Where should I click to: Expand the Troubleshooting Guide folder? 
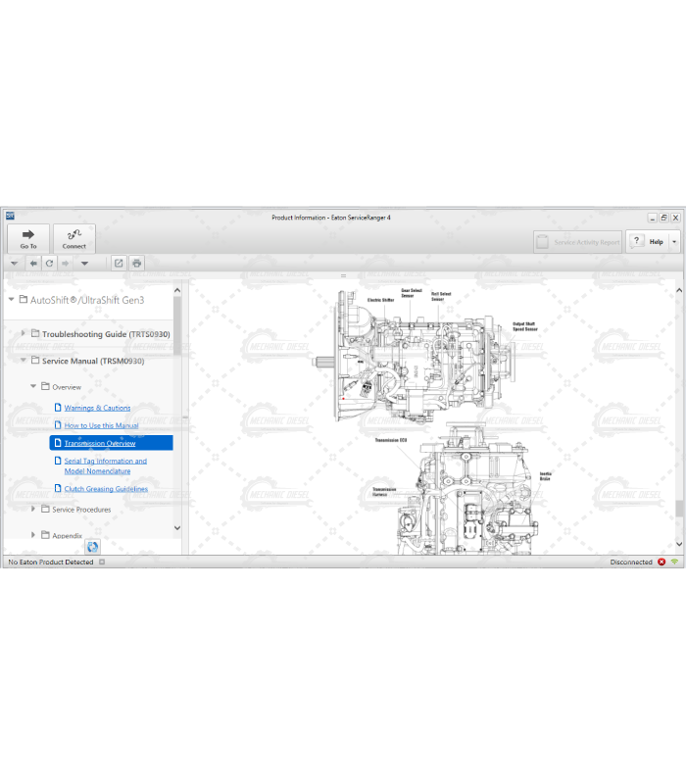[x=24, y=334]
